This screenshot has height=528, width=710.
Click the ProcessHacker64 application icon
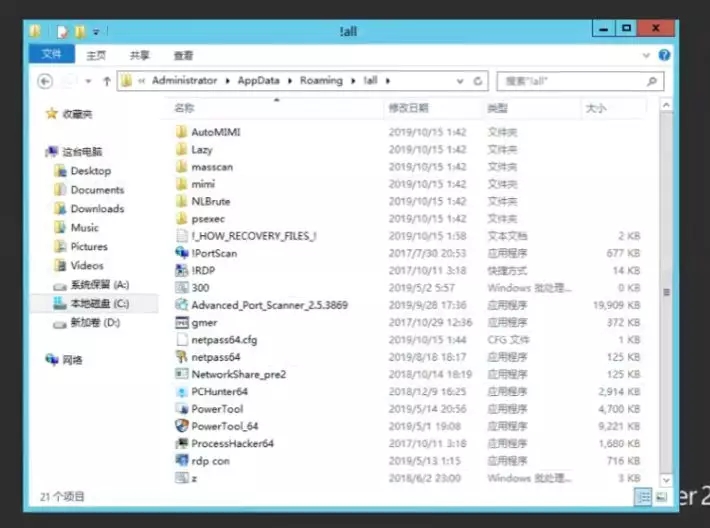pyautogui.click(x=181, y=443)
